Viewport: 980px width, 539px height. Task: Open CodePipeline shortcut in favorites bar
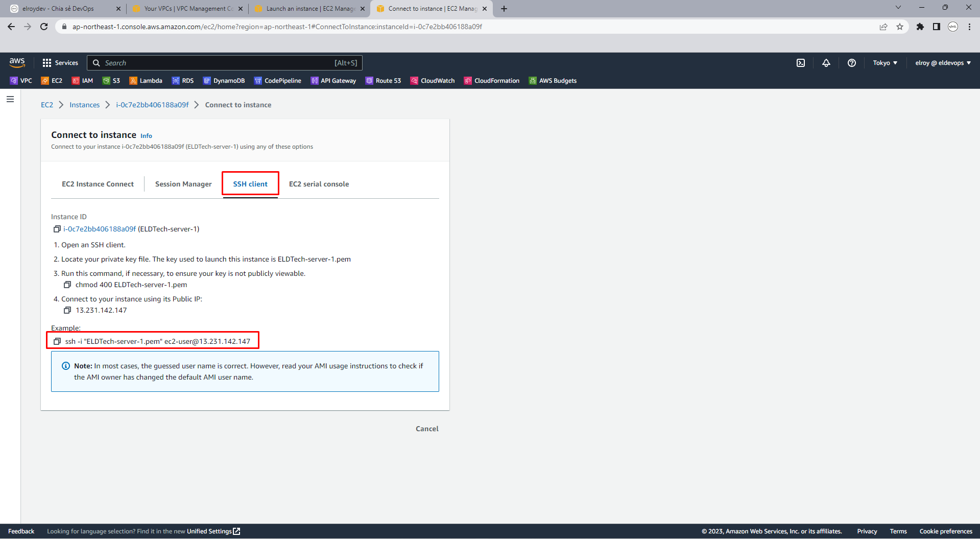pos(277,81)
